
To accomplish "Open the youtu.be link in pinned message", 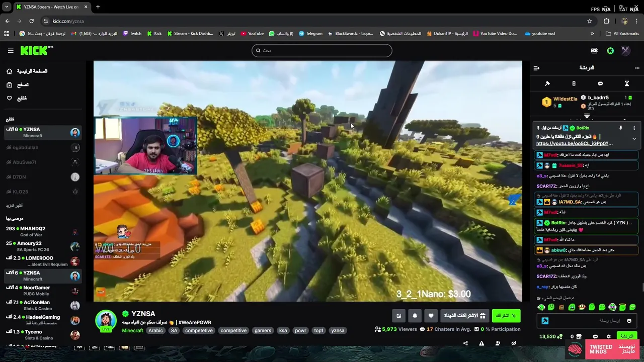I will click(x=574, y=143).
